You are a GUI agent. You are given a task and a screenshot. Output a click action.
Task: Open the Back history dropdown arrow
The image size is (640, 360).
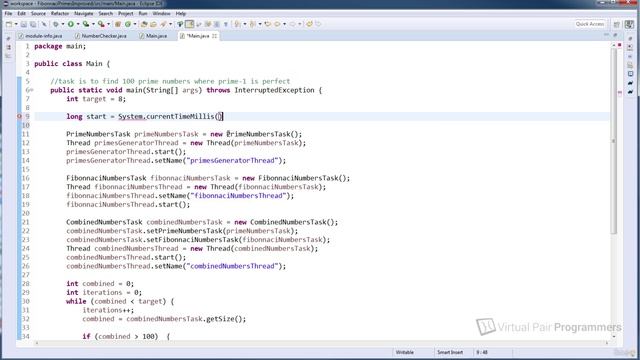coord(284,24)
